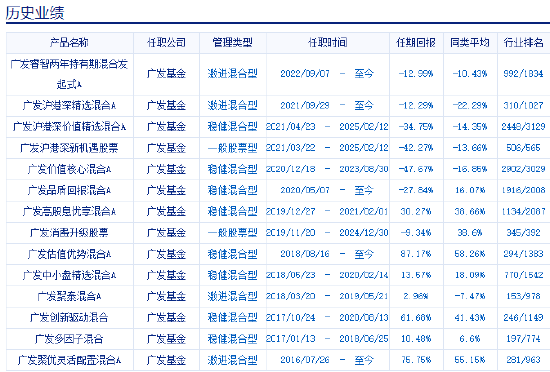Select the 同类平均 column header
This screenshot has width=550, height=372.
(x=470, y=43)
